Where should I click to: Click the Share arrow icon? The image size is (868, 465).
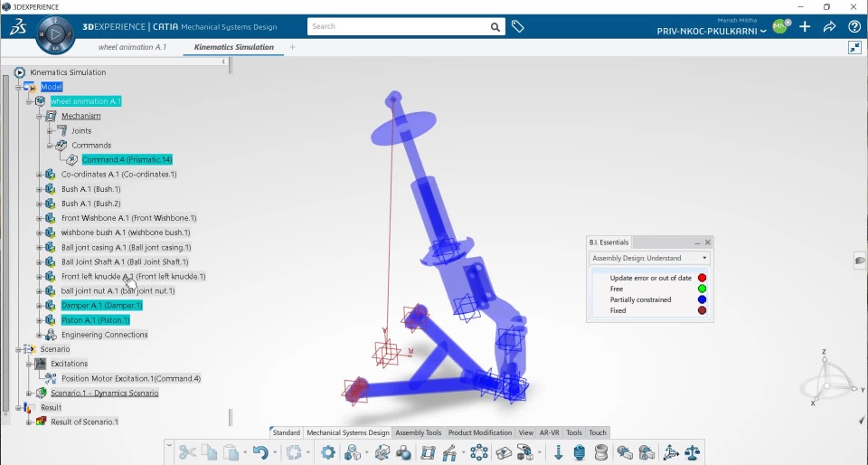(829, 26)
